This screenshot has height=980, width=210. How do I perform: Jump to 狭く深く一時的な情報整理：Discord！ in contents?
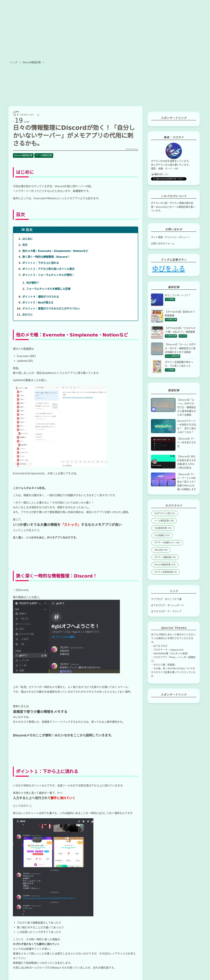[46, 257]
